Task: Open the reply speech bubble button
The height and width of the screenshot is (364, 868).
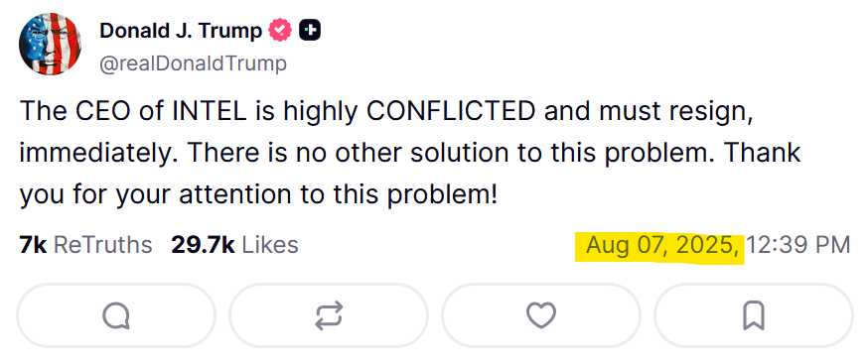Action: (x=116, y=315)
